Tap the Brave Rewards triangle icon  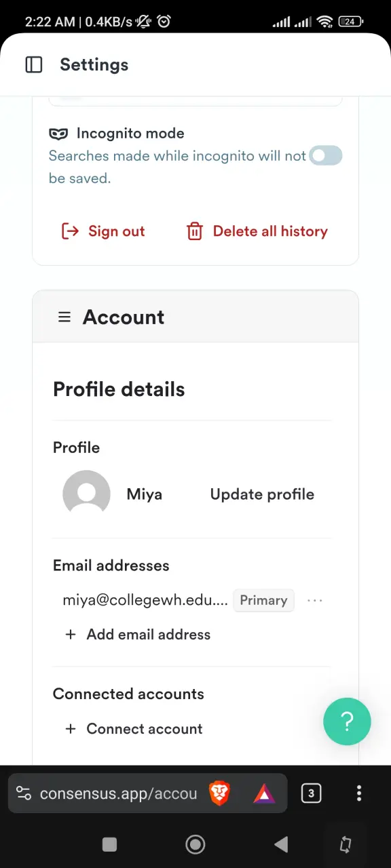pos(264,793)
